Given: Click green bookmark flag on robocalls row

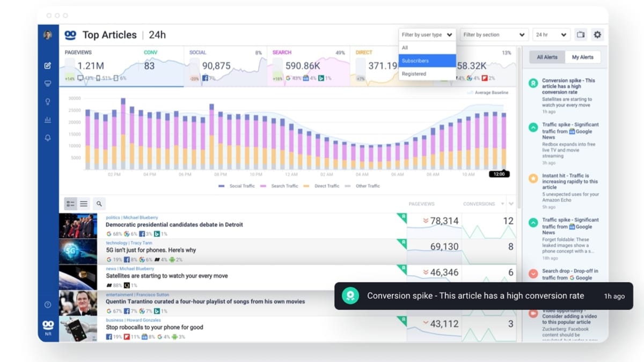Looking at the screenshot, I should [x=401, y=321].
